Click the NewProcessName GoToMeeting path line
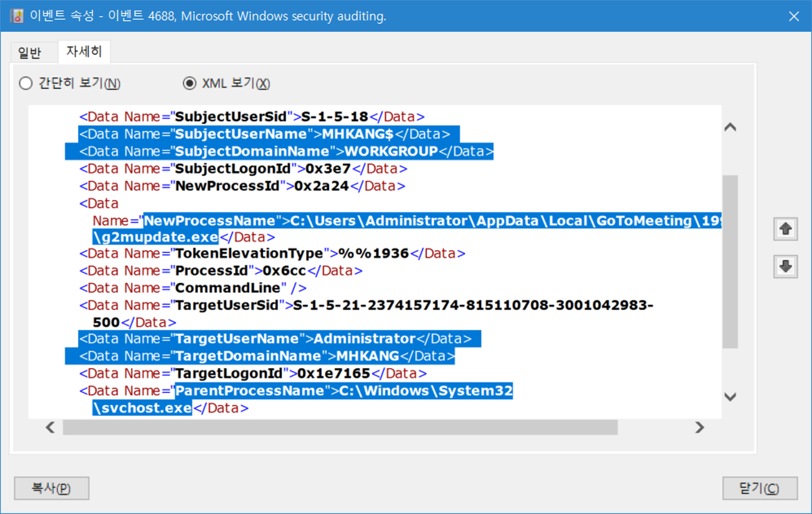Viewport: 812px width, 514px height. (x=407, y=221)
